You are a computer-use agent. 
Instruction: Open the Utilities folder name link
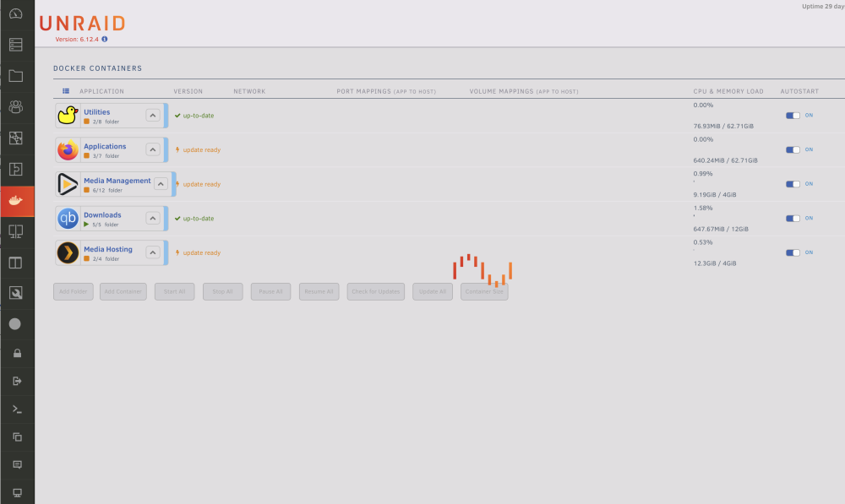point(97,112)
